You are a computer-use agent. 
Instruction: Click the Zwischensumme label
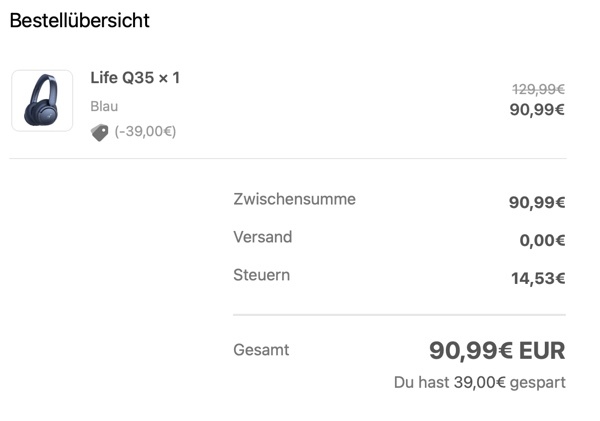[295, 199]
